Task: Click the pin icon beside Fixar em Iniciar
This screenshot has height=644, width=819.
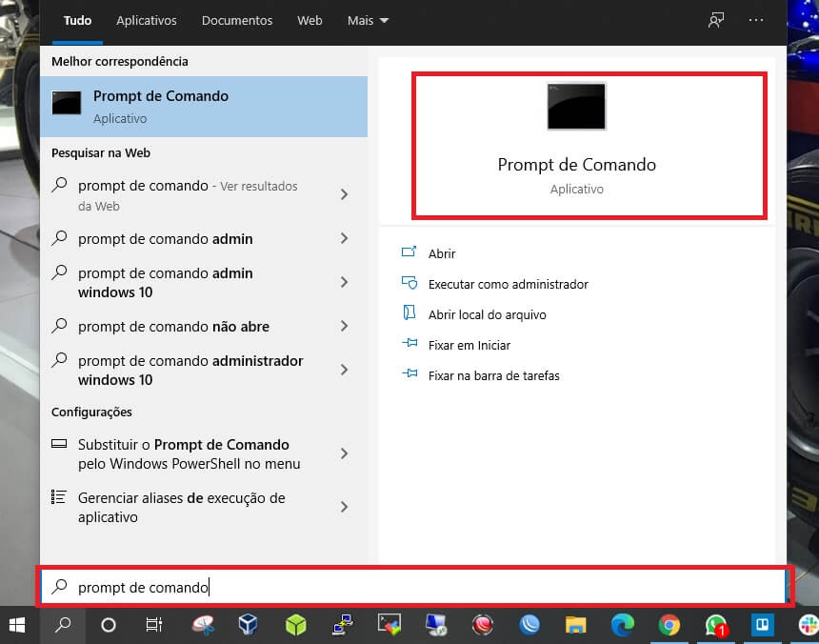Action: (x=409, y=343)
